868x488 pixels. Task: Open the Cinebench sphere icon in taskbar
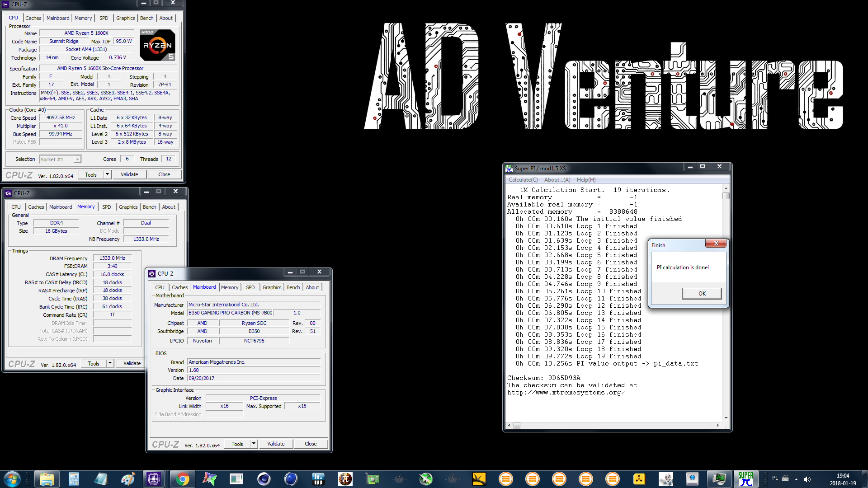(x=264, y=479)
